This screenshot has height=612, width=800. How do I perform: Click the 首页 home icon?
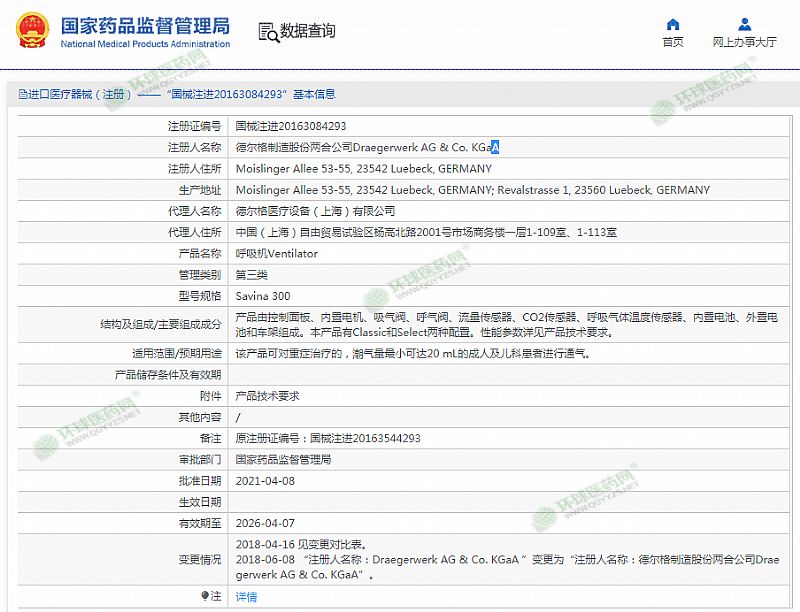click(673, 24)
